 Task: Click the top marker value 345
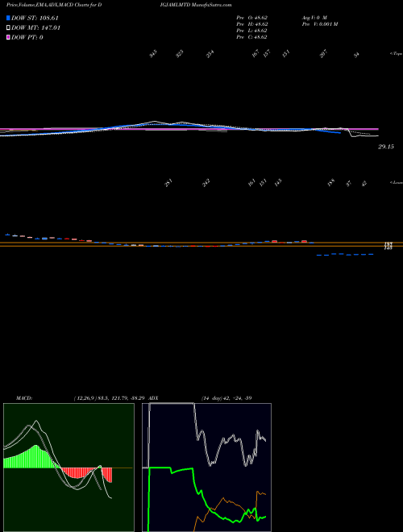pyautogui.click(x=153, y=54)
